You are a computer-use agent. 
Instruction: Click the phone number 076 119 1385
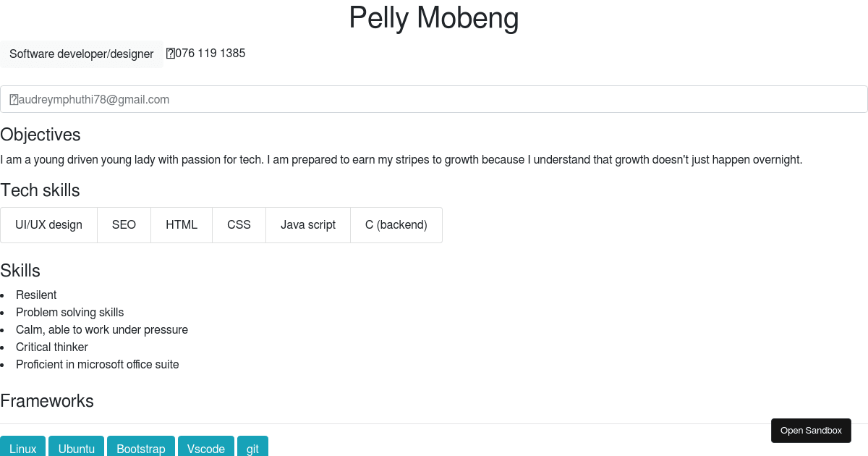point(210,53)
